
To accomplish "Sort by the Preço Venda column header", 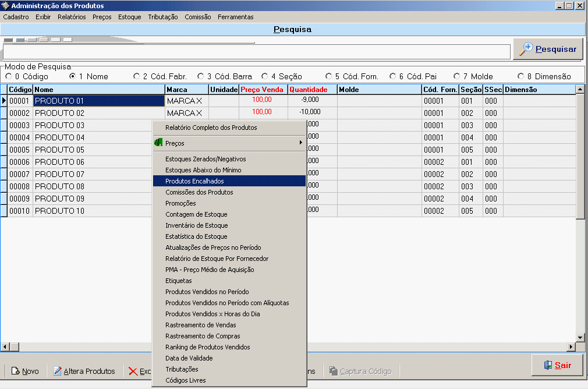I will (263, 90).
